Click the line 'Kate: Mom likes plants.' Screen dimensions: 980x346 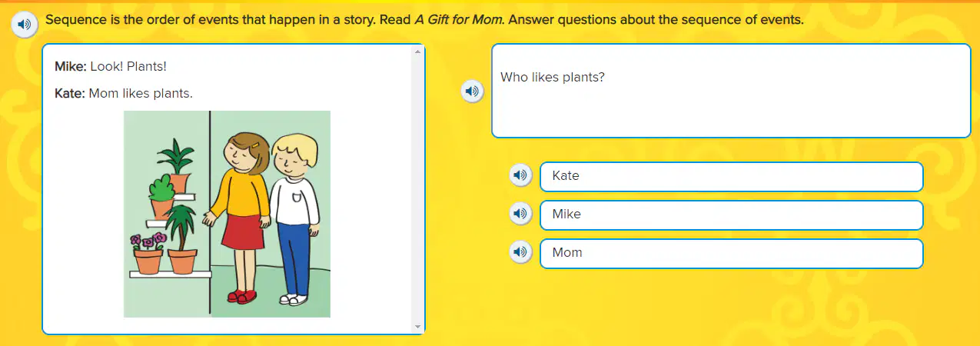point(124,94)
